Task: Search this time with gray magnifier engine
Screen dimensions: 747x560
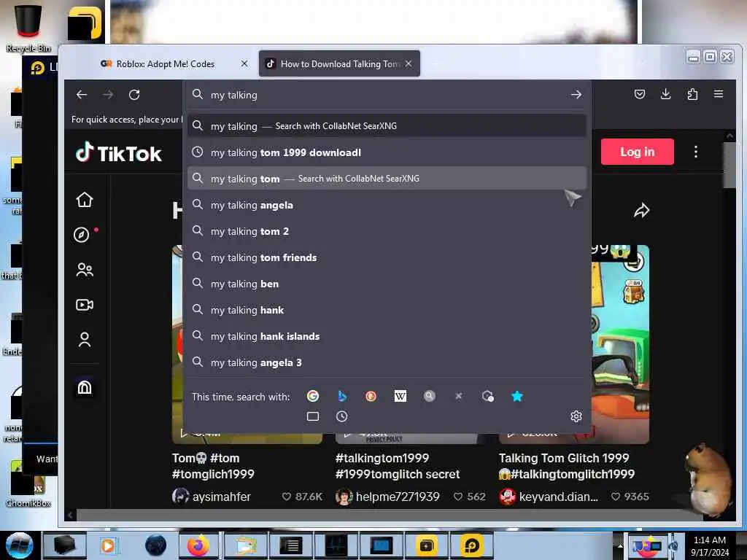Action: 430,396
